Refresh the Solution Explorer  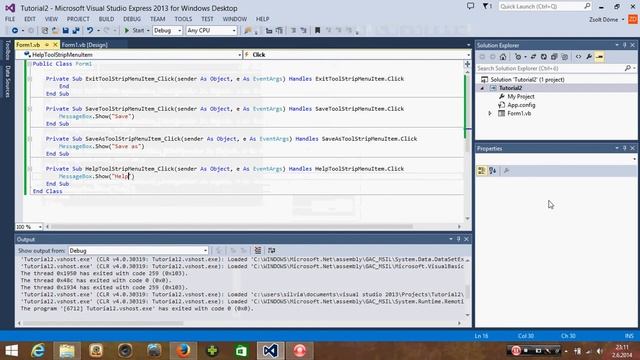pos(544,57)
